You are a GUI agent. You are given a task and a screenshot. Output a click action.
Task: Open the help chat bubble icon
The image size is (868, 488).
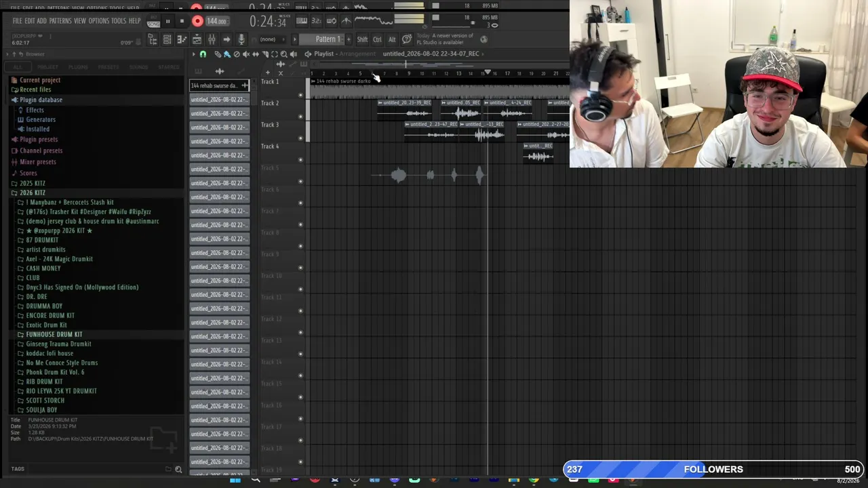[x=407, y=39]
